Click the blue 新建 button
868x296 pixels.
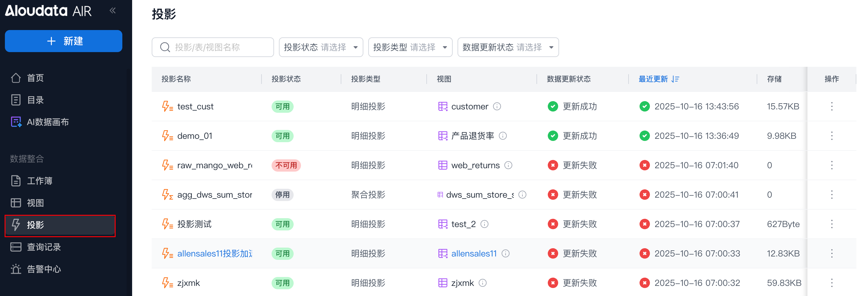tap(63, 41)
